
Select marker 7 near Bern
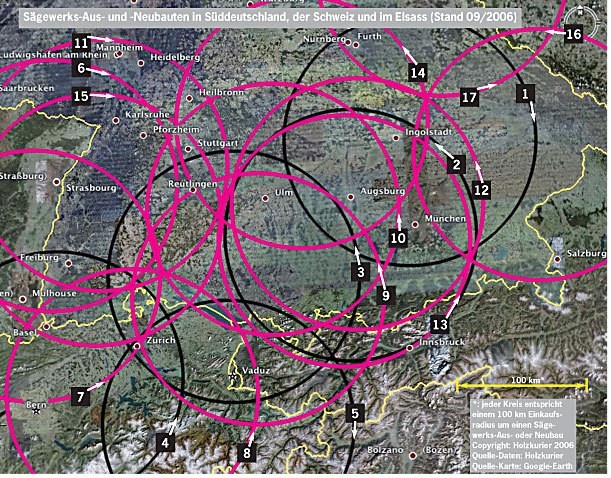coord(81,396)
